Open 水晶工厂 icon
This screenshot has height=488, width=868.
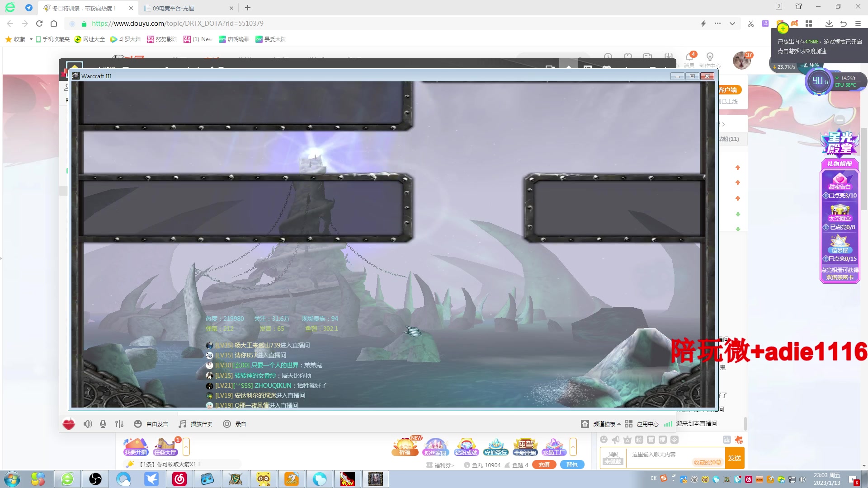point(554,447)
